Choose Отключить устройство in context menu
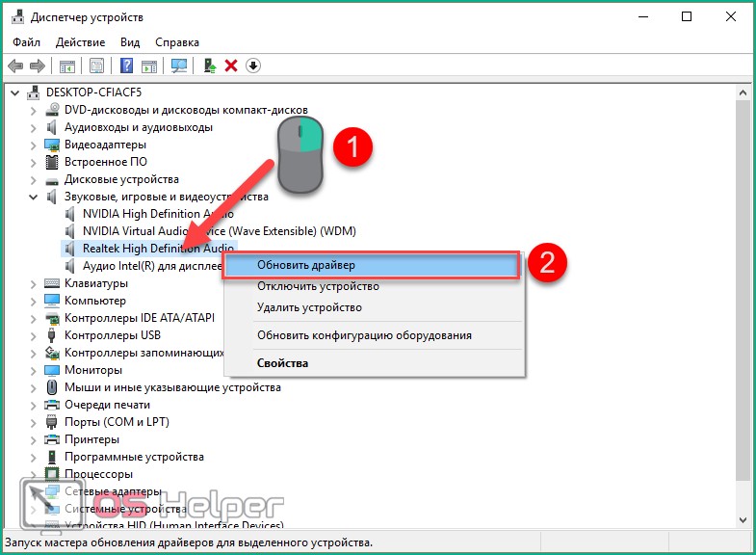The width and height of the screenshot is (756, 555). point(374,286)
